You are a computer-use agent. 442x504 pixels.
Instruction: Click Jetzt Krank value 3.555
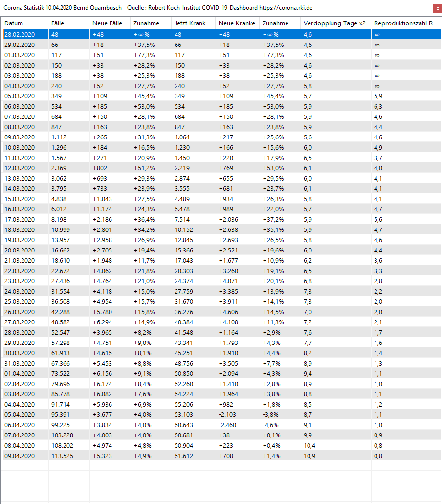pyautogui.click(x=182, y=189)
